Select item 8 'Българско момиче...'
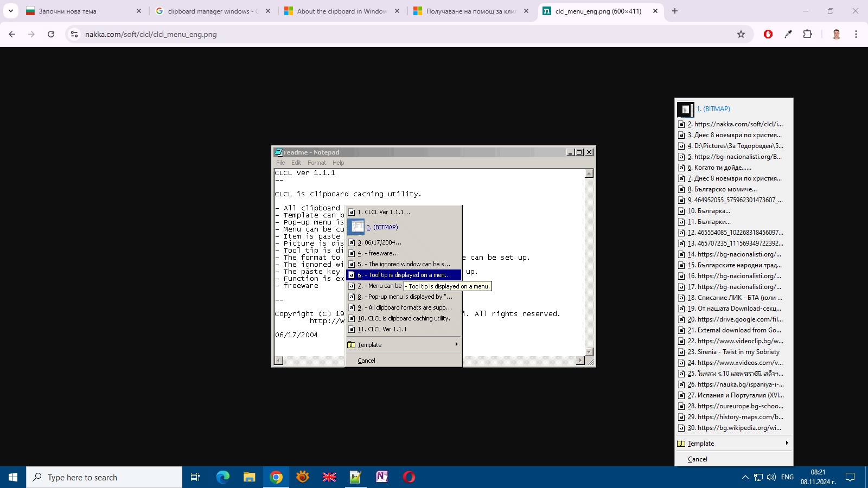The image size is (868, 488). pos(734,189)
